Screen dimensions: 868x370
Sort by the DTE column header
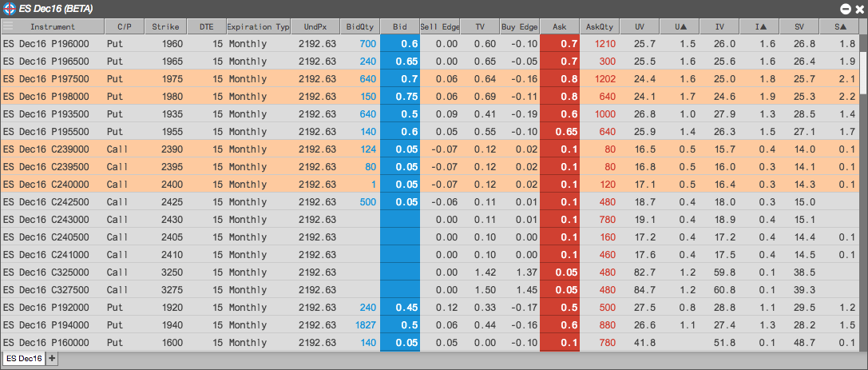(207, 26)
